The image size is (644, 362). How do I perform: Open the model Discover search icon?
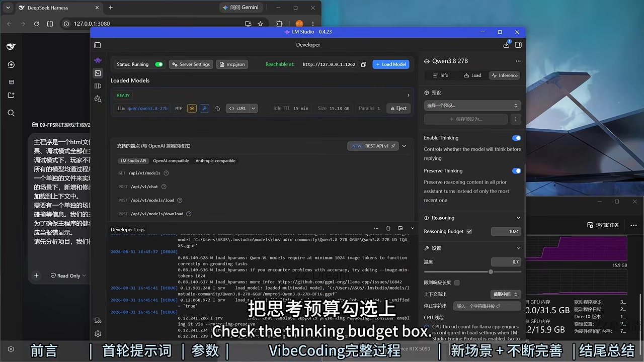98,99
